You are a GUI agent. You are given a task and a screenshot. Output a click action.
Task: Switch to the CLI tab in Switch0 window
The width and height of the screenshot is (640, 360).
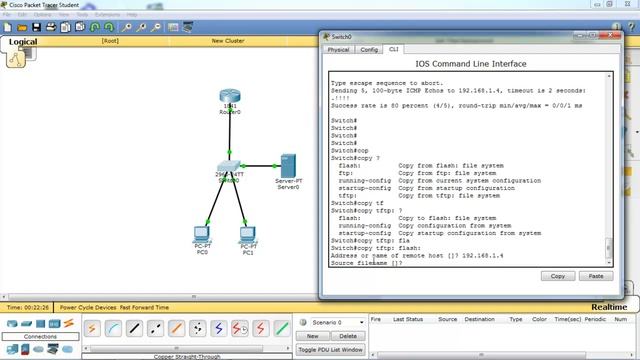point(393,49)
